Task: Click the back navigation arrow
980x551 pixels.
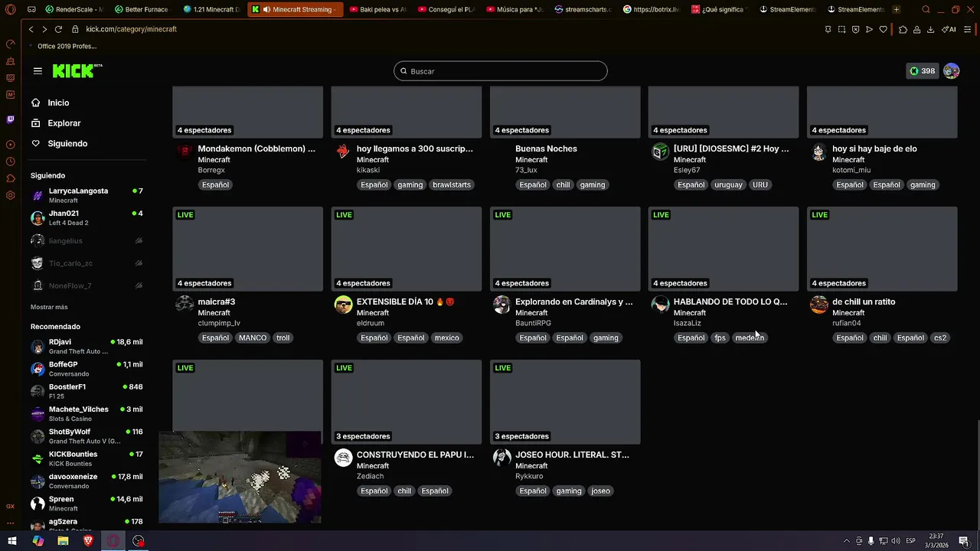Action: pyautogui.click(x=31, y=29)
